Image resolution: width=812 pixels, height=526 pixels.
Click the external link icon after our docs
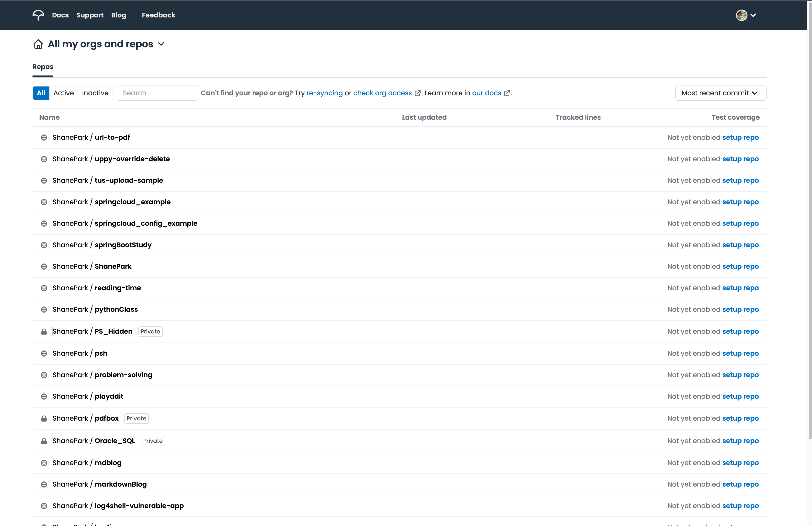click(507, 93)
